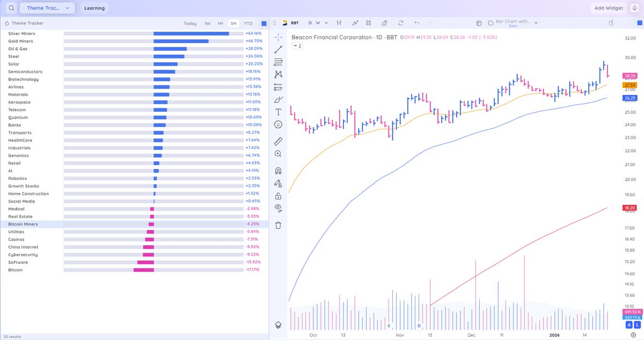Open the emoji icons tool

click(x=278, y=124)
